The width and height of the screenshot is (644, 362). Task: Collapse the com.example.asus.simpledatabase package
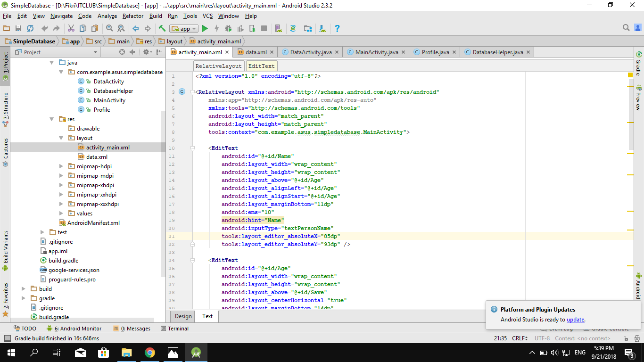pyautogui.click(x=62, y=72)
